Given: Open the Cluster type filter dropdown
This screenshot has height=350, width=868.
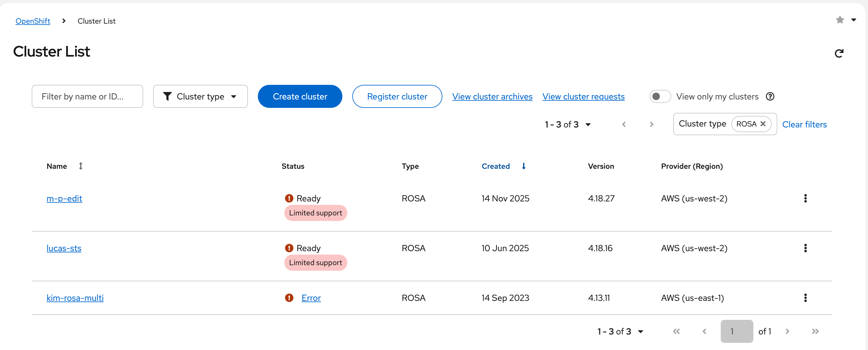Looking at the screenshot, I should [200, 96].
